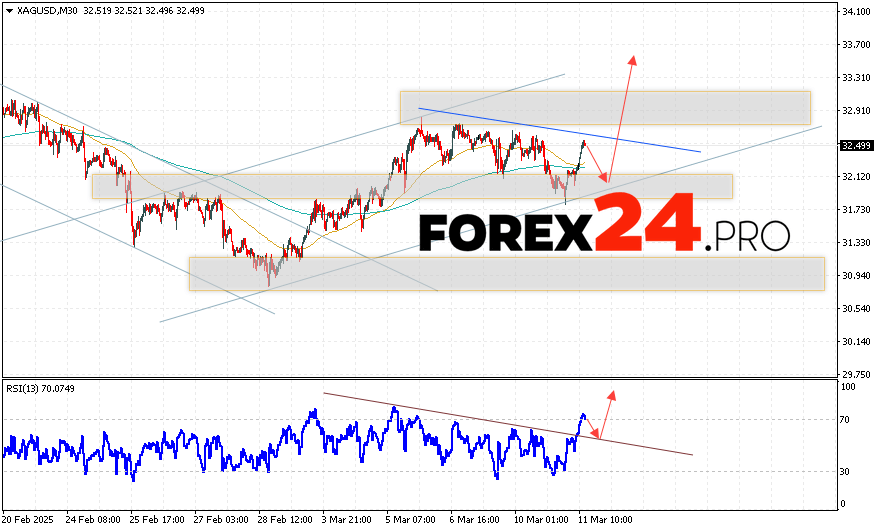This screenshot has height=531, width=878.
Task: Click the FOREX24.PRO watermark logo
Action: coord(603,233)
